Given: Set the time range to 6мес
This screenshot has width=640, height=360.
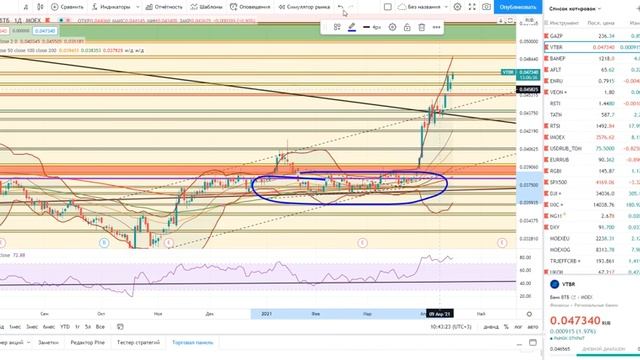Looking at the screenshot, I should click(49, 327).
